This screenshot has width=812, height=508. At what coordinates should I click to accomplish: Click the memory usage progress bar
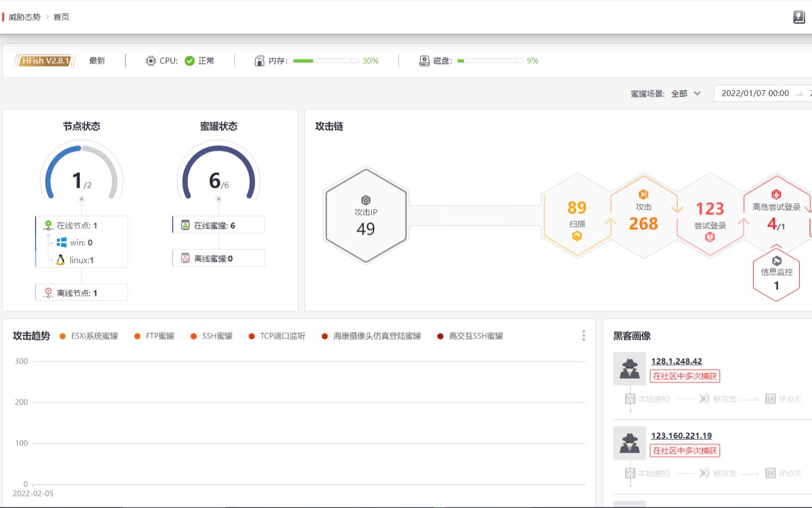coord(326,61)
